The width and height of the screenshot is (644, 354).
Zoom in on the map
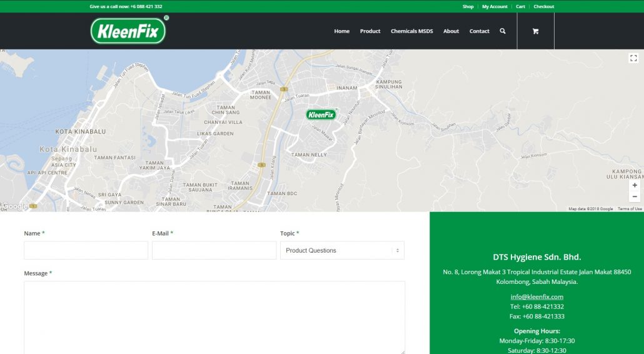pyautogui.click(x=635, y=186)
